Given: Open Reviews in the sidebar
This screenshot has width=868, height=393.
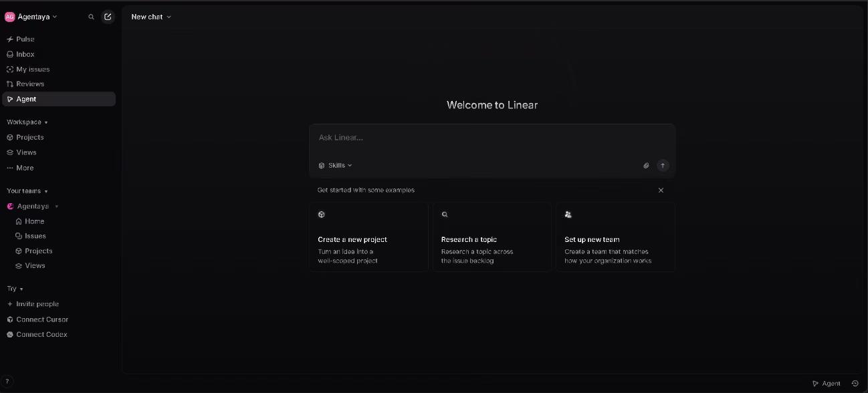Looking at the screenshot, I should coord(59,84).
